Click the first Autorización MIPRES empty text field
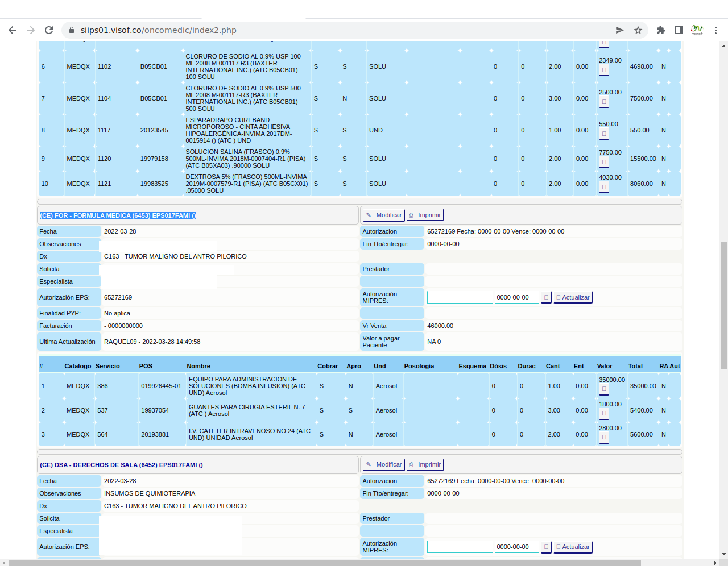 [460, 297]
